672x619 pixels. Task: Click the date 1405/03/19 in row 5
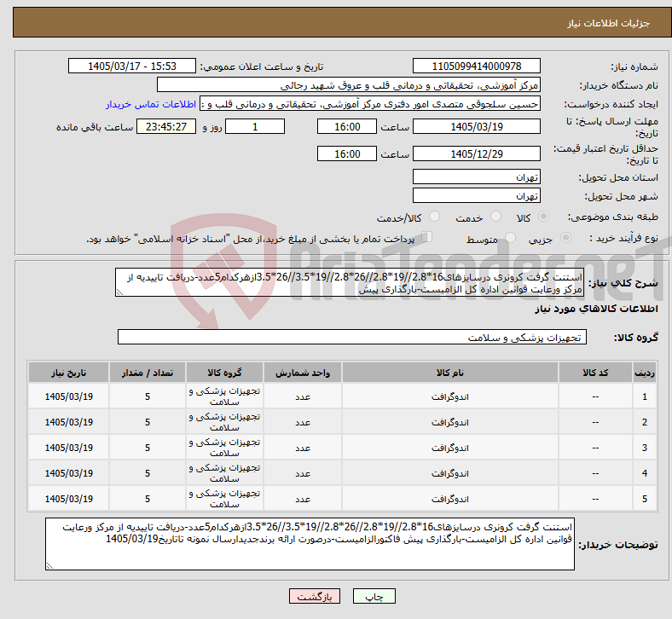68,500
